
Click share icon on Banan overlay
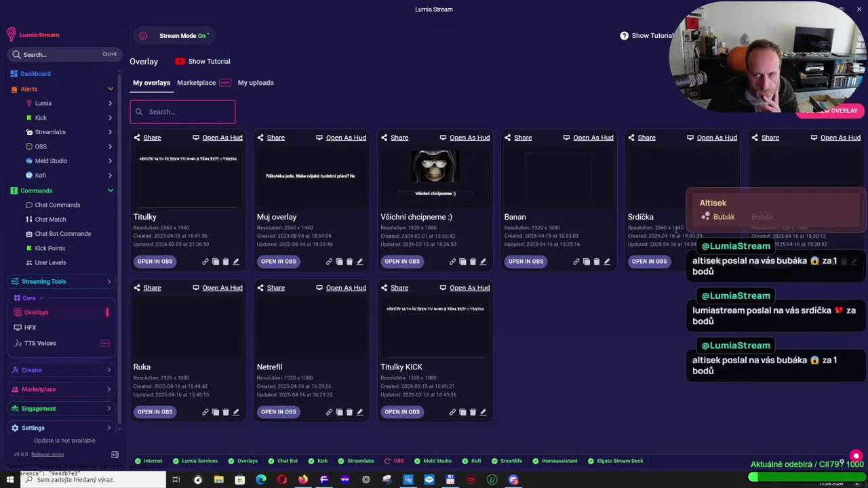508,138
